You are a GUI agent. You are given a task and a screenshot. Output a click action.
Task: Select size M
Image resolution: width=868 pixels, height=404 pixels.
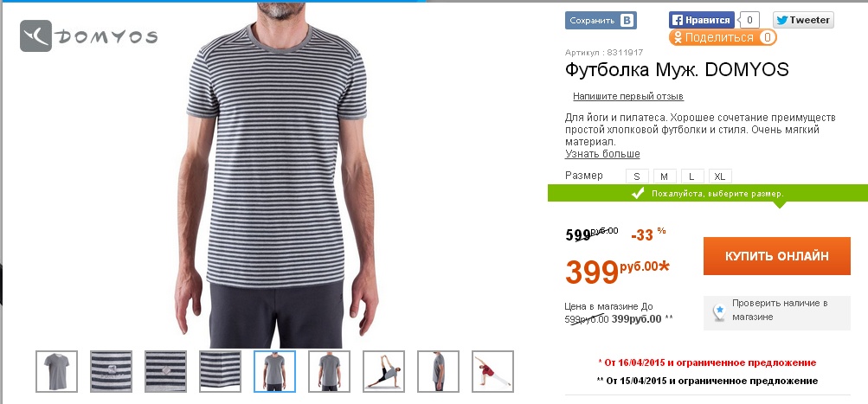665,176
